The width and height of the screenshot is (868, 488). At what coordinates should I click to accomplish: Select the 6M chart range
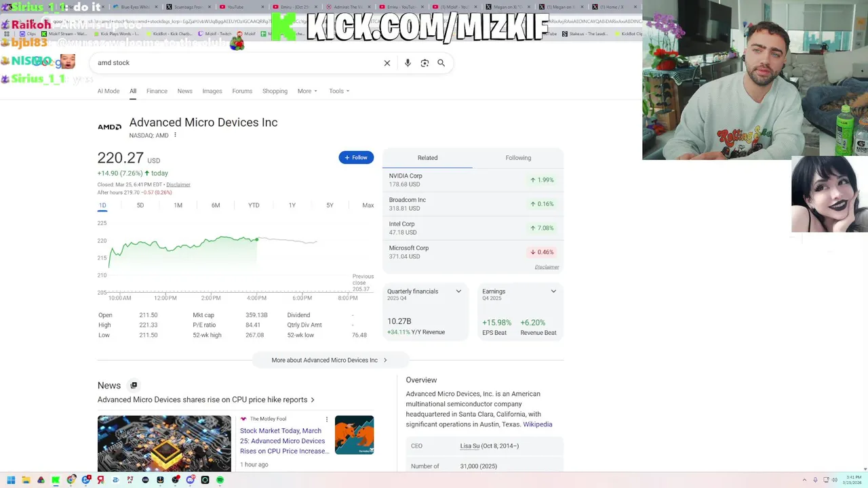coord(216,205)
